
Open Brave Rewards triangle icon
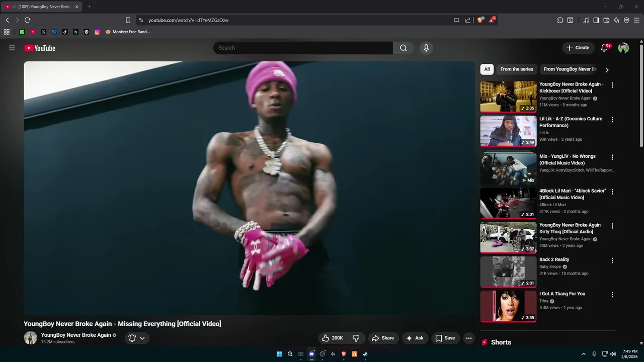[492, 20]
